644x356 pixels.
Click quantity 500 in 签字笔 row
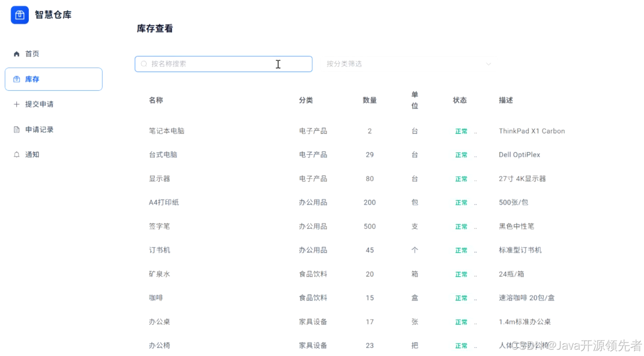(x=370, y=226)
